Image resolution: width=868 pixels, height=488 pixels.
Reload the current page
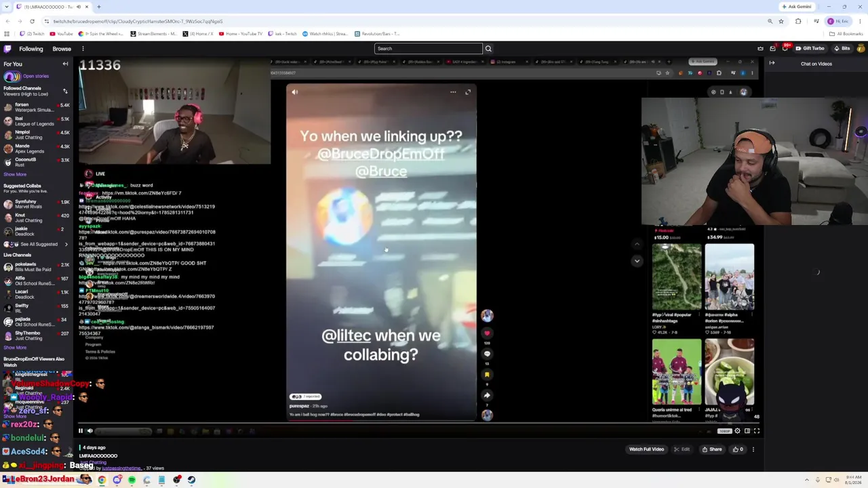(x=32, y=21)
